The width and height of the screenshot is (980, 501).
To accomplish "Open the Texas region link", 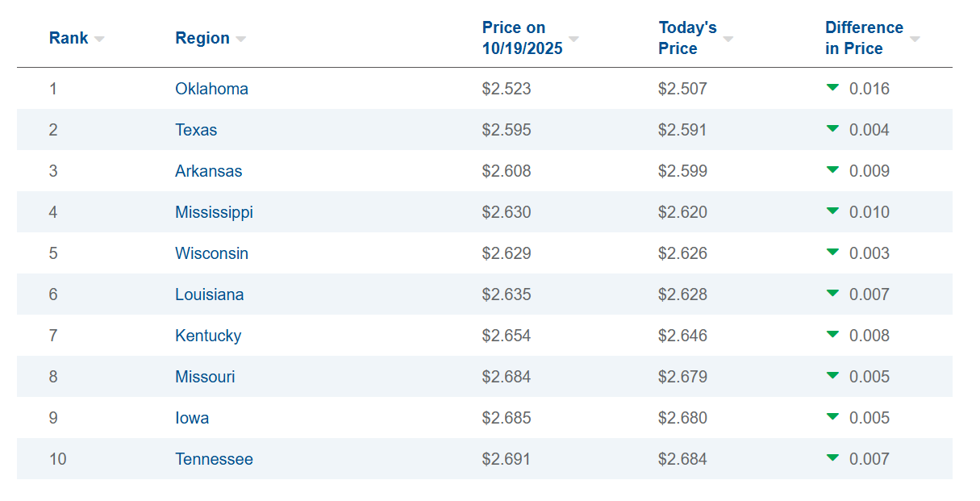I will click(196, 130).
